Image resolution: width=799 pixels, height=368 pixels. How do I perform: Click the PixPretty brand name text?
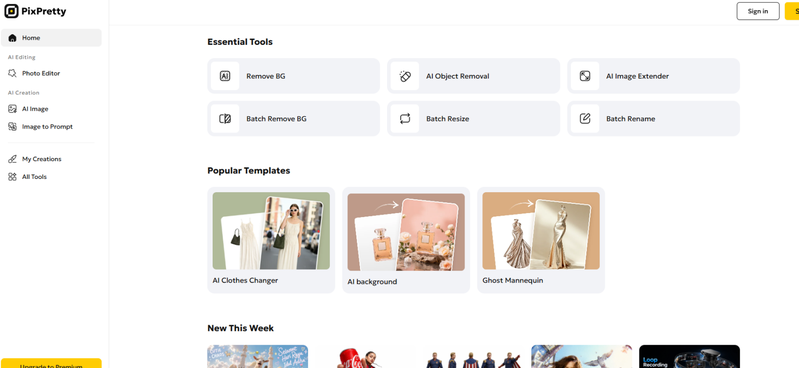(44, 11)
